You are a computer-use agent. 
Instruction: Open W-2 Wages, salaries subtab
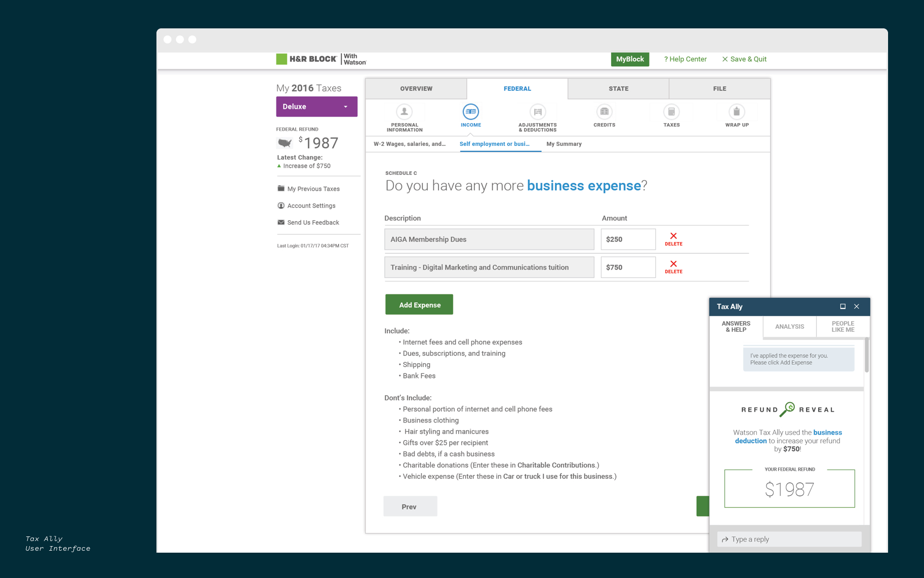coord(410,144)
